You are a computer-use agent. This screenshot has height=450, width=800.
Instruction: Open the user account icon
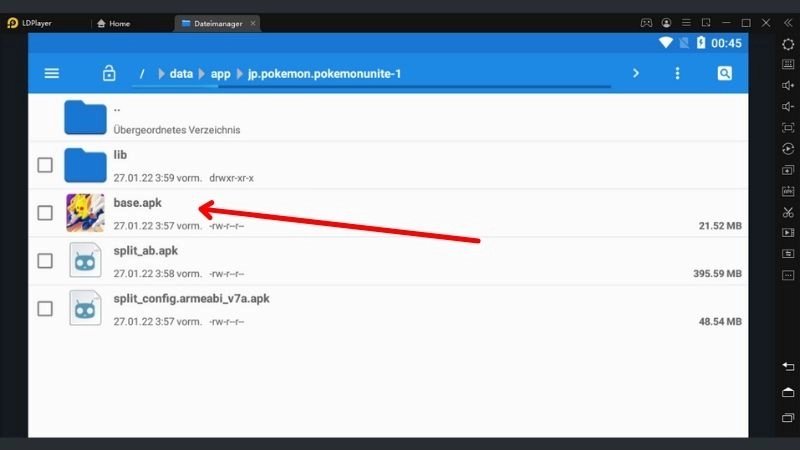click(666, 23)
